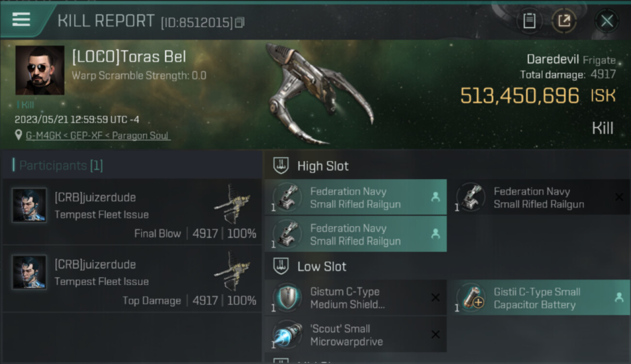
Task: Select the Top Damage participant entry
Action: coord(132,278)
